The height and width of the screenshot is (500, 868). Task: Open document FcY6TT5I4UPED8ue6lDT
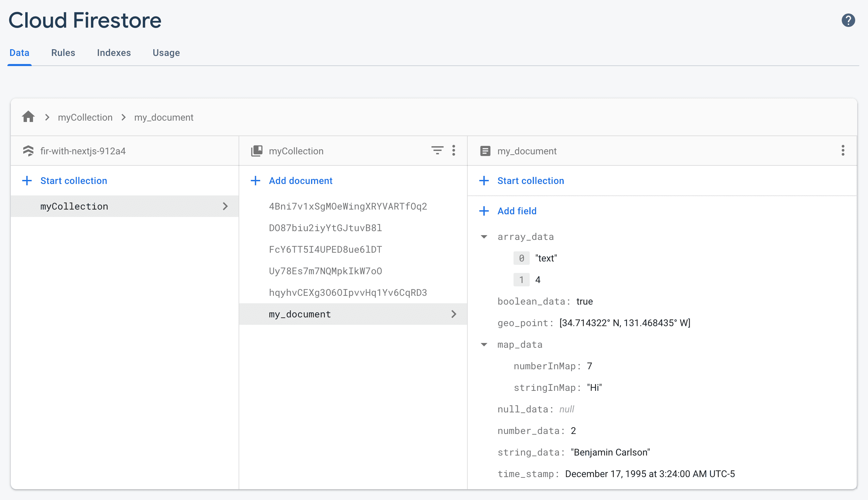point(325,249)
